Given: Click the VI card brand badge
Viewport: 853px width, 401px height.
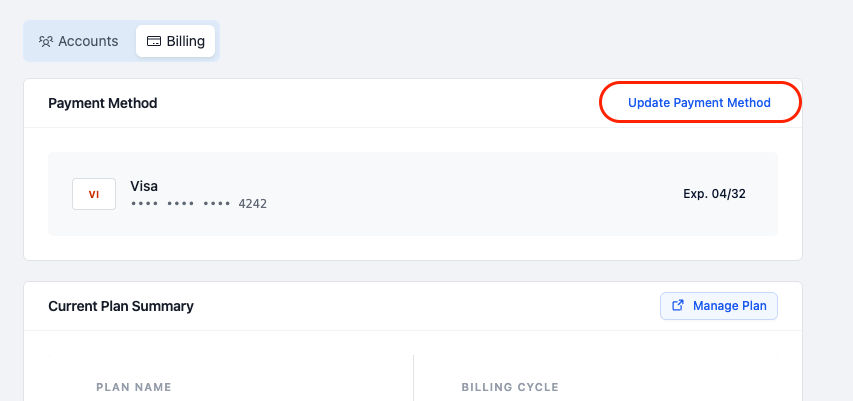Looking at the screenshot, I should coord(94,194).
